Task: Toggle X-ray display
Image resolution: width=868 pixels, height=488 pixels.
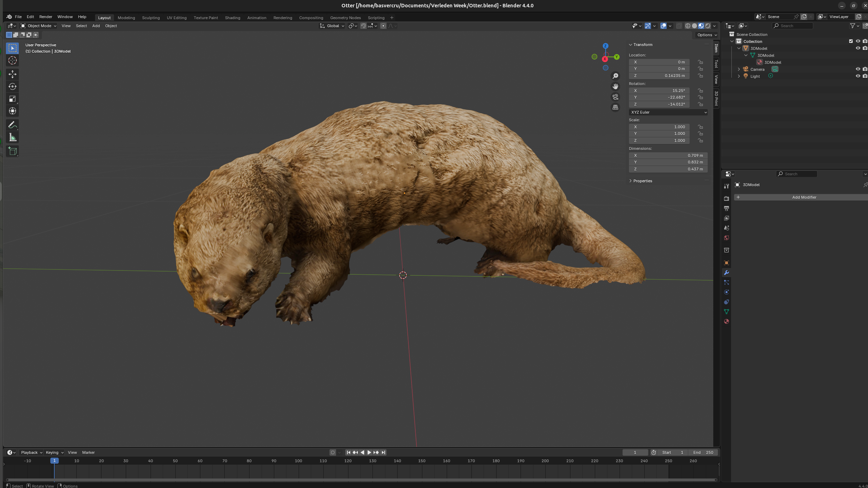Action: 679,26
